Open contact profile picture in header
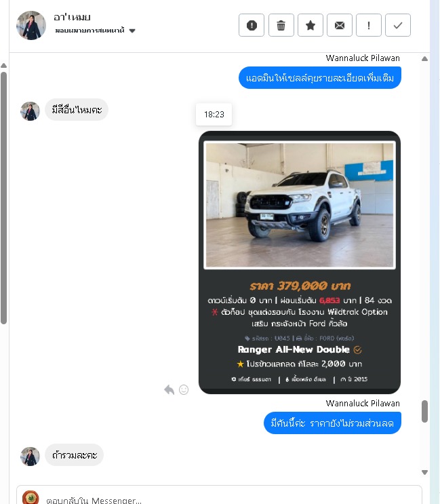The image size is (440, 504). 31,25
